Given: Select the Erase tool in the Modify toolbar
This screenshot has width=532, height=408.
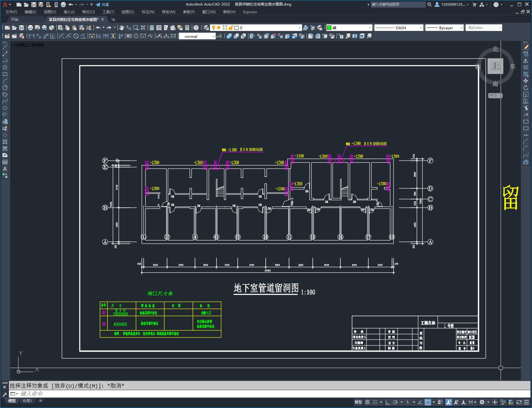Looking at the screenshot, I should (x=526, y=47).
